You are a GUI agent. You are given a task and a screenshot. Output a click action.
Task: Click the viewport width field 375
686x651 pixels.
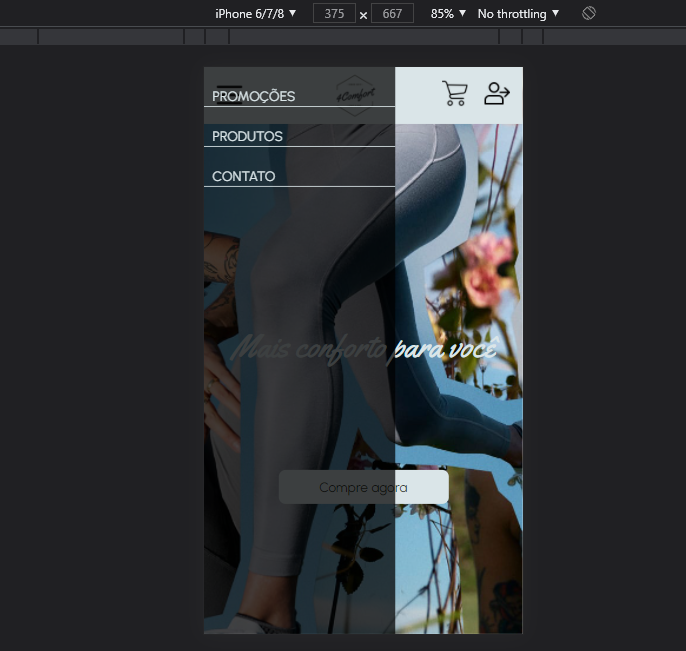[334, 14]
